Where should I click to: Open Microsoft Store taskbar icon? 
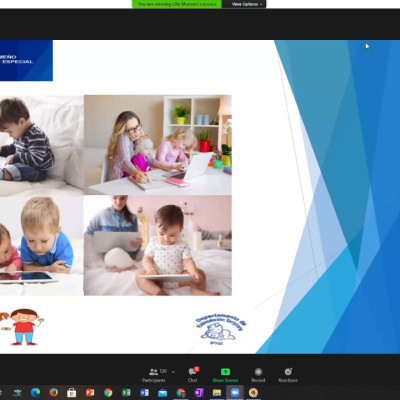tap(71, 393)
